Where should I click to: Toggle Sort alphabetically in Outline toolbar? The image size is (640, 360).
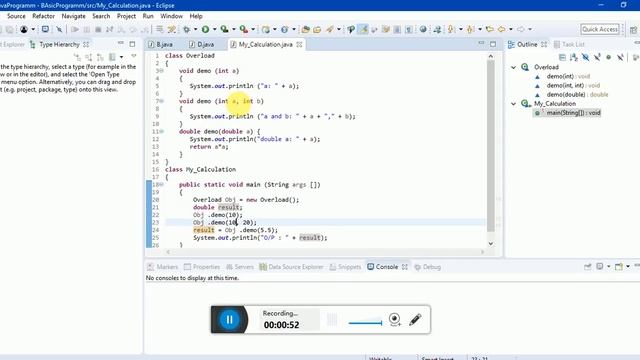pyautogui.click(x=573, y=57)
